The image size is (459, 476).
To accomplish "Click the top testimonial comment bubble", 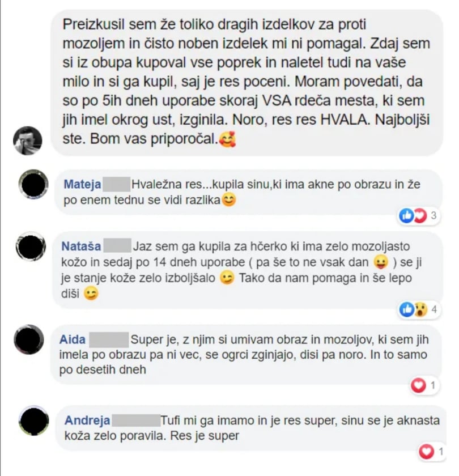I will pos(247,83).
